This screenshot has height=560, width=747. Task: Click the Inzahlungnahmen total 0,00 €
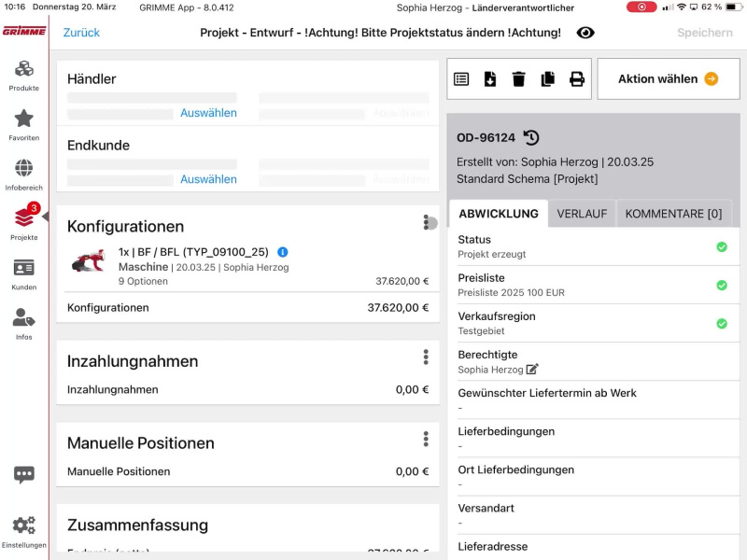(412, 389)
